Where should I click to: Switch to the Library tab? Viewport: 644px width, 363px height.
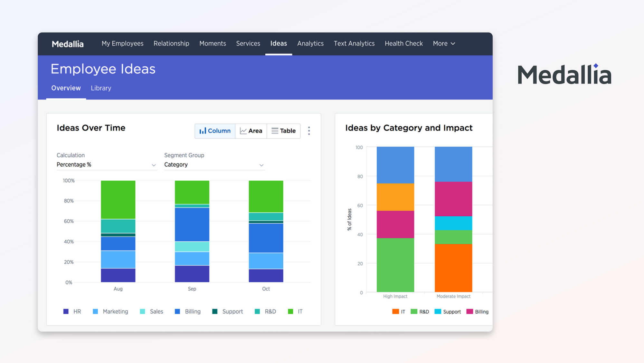(x=100, y=88)
